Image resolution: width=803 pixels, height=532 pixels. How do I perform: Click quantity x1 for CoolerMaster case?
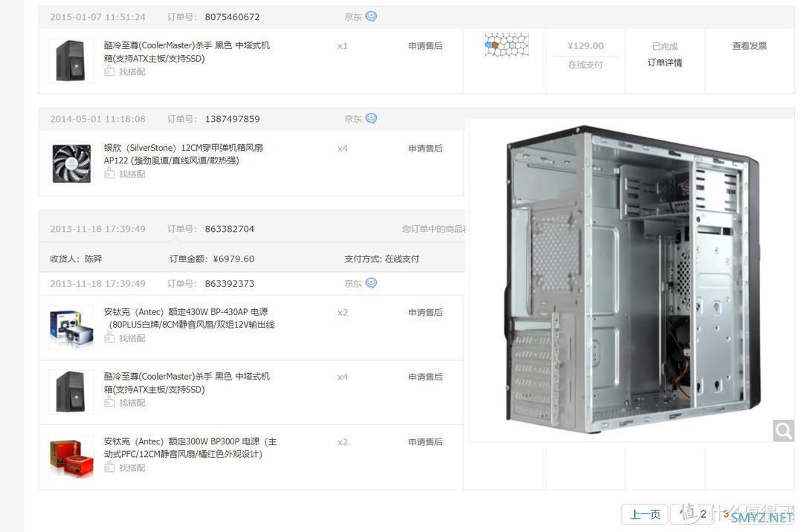[x=343, y=46]
